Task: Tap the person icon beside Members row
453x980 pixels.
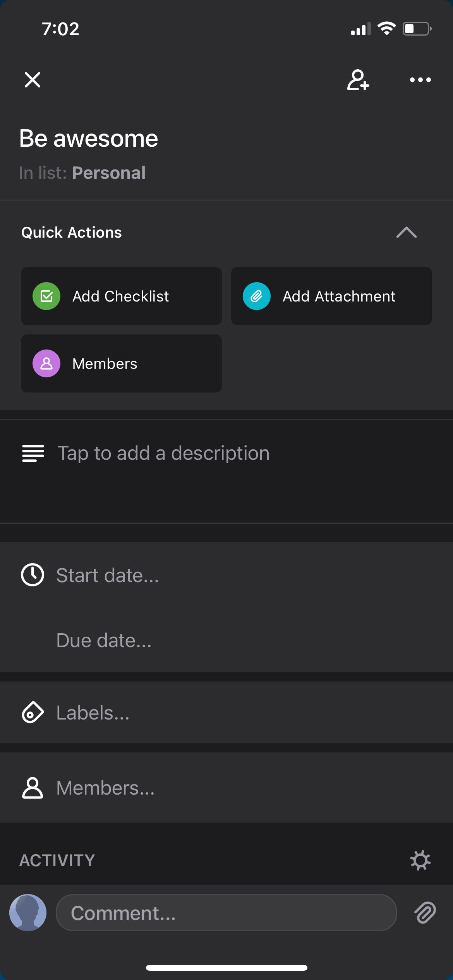Action: [x=33, y=788]
